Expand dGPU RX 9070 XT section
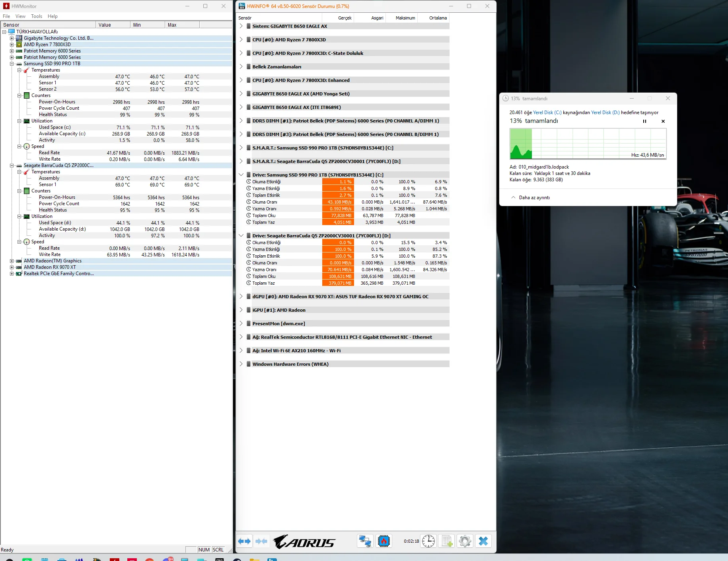The width and height of the screenshot is (728, 561). tap(241, 297)
